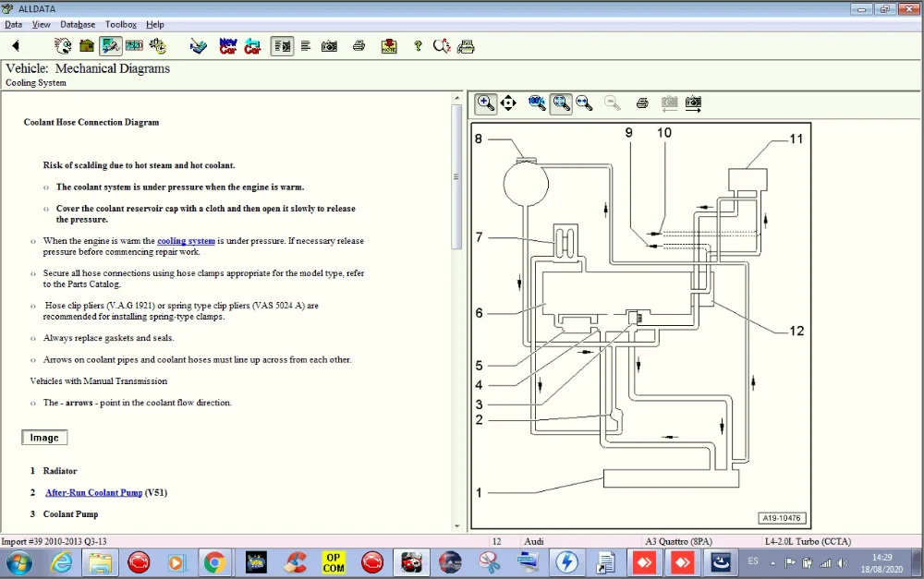Screen dimensions: 924x579
Task: Open Windows Explorer folder in taskbar
Action: (x=101, y=563)
